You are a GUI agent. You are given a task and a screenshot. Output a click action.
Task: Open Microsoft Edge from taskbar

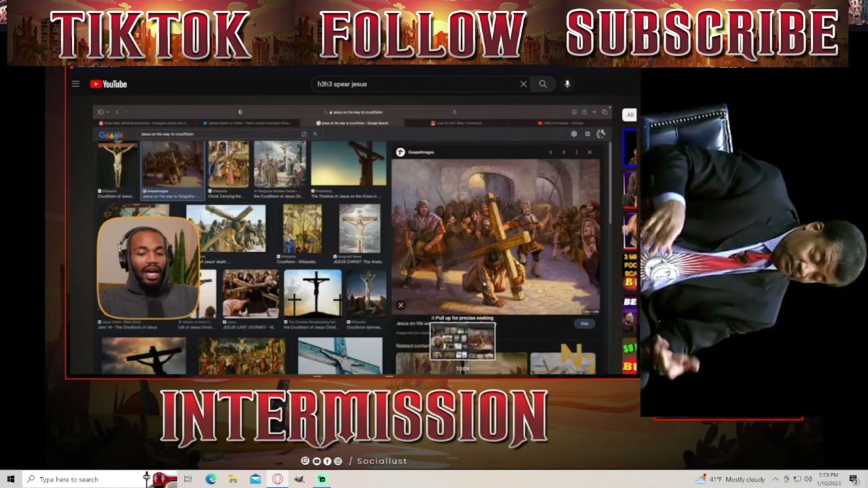pos(211,479)
